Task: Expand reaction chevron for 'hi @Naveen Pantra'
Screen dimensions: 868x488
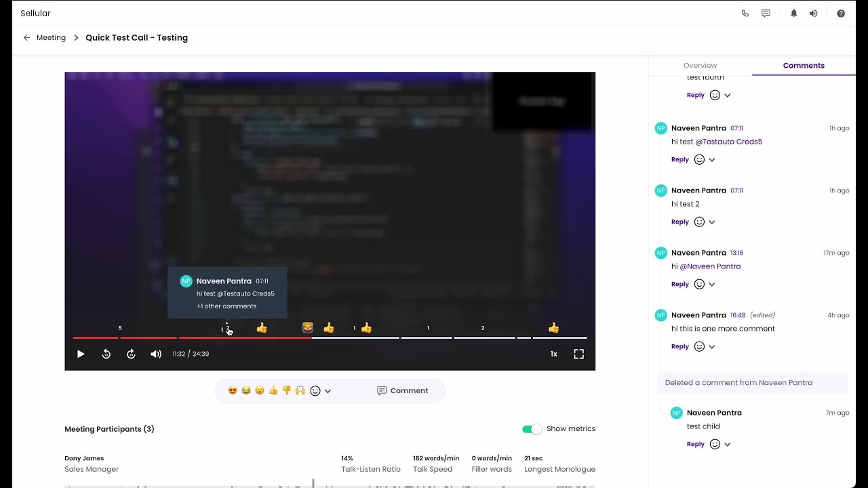Action: [712, 285]
